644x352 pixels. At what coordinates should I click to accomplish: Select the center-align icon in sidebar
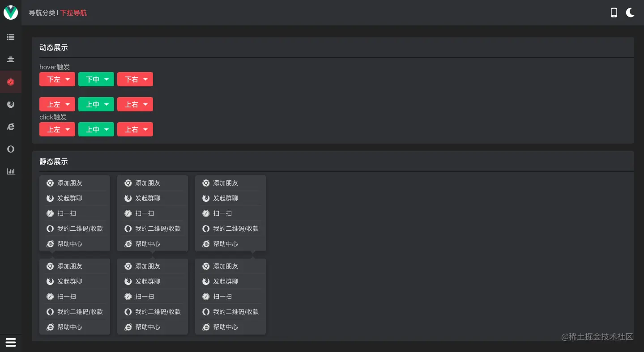[x=11, y=59]
